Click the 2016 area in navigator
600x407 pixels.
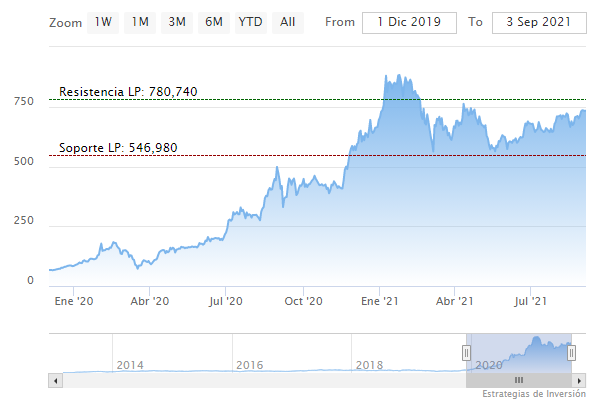pyautogui.click(x=250, y=365)
